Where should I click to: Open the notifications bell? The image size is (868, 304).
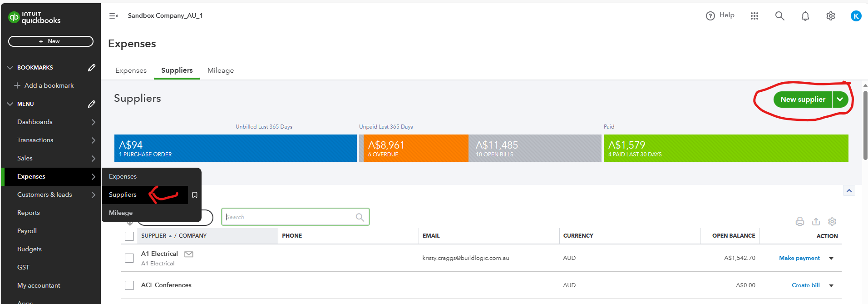click(805, 16)
